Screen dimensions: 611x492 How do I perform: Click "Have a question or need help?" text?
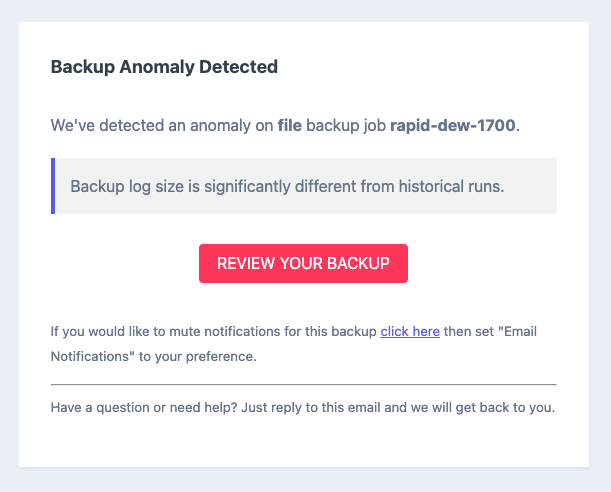tap(137, 407)
